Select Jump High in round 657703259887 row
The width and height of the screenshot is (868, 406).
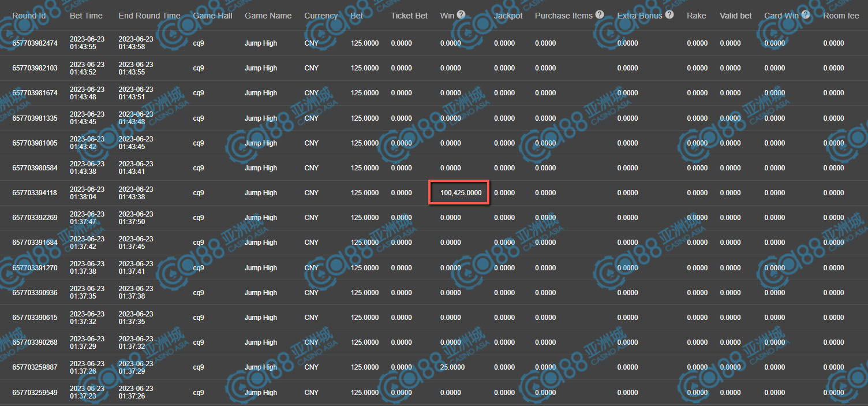coord(261,367)
